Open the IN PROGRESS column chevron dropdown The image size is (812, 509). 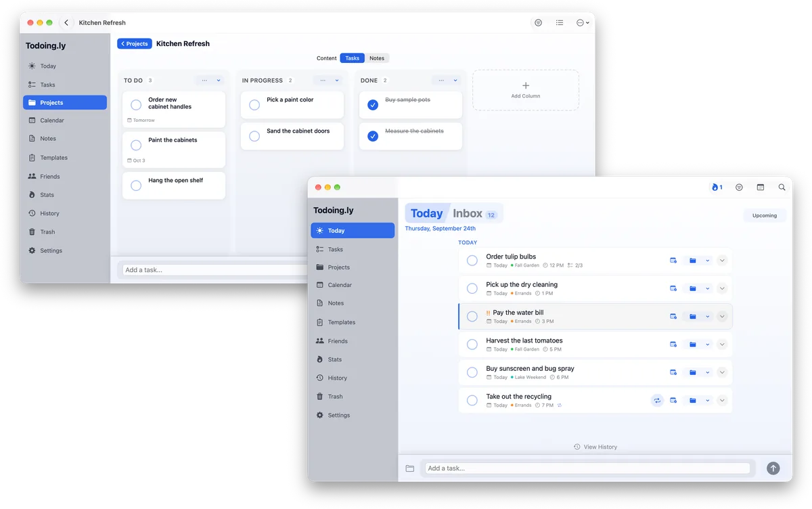337,81
